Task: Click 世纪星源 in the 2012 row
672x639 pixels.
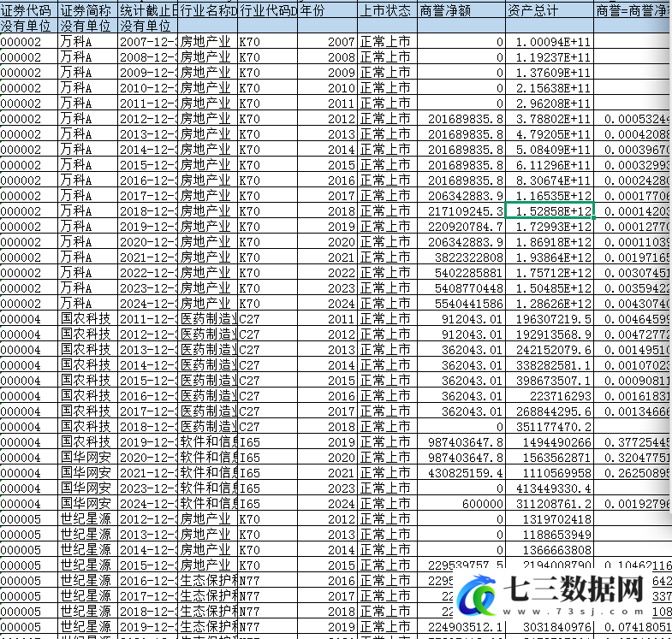Action: click(88, 519)
